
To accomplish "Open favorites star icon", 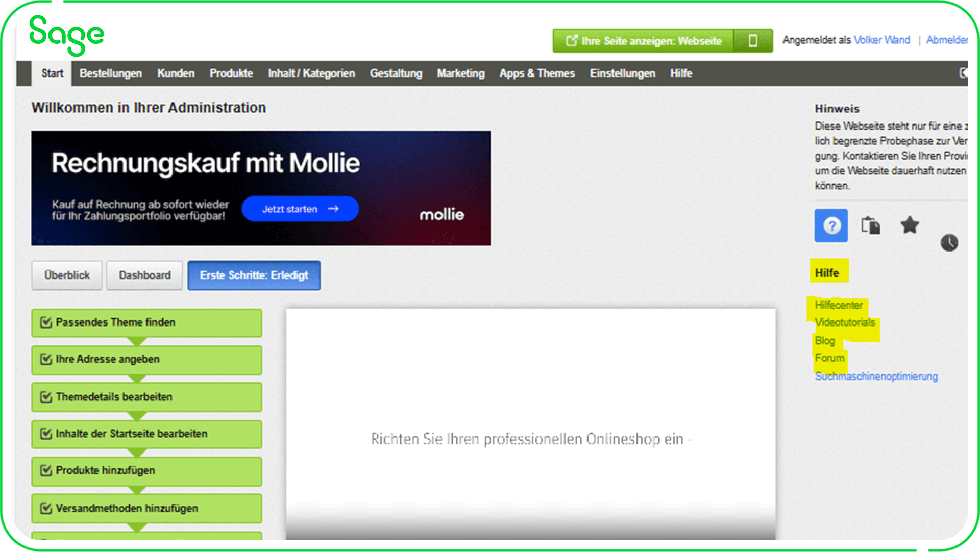I will pos(910,225).
